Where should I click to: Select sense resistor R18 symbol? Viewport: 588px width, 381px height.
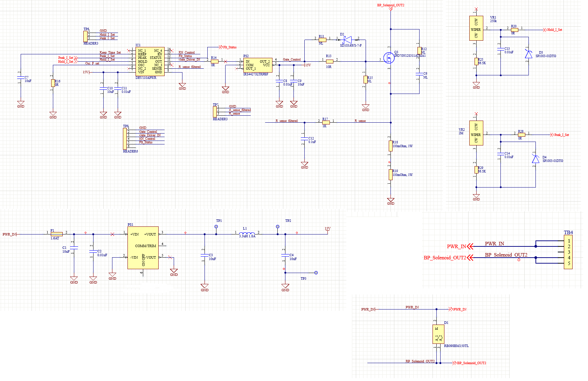pos(390,146)
